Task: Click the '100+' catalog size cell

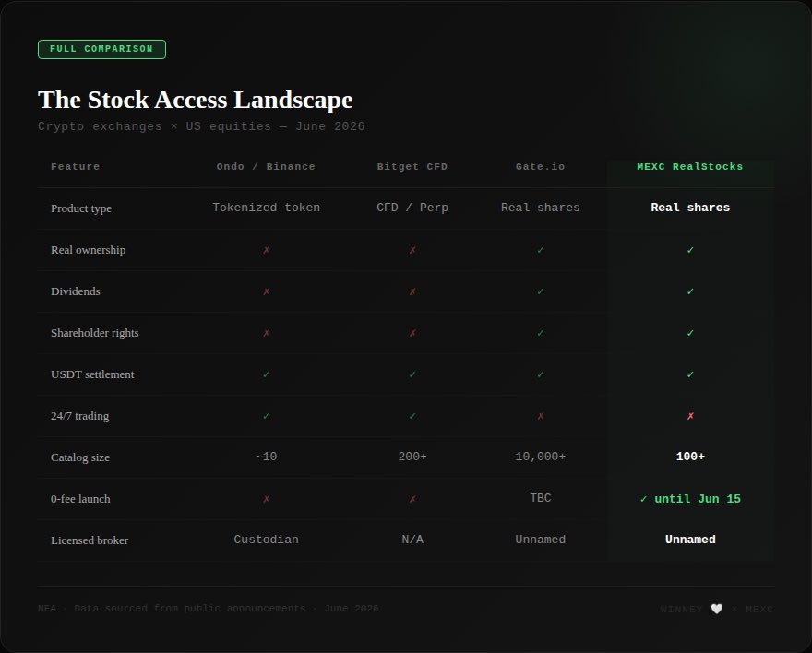Action: pos(690,457)
